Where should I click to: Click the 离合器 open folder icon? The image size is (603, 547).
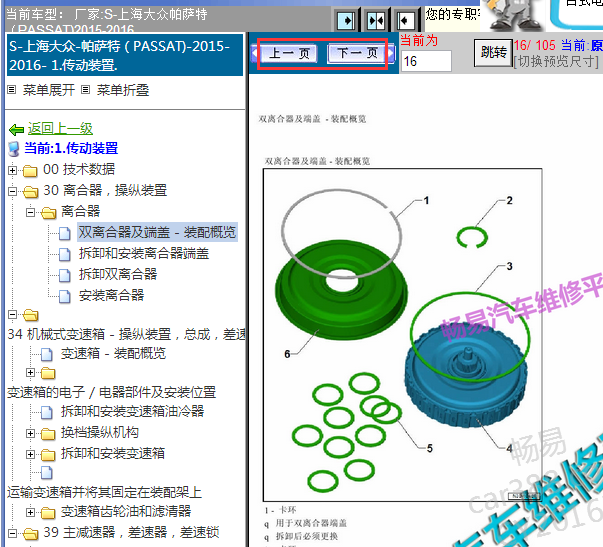[48, 212]
